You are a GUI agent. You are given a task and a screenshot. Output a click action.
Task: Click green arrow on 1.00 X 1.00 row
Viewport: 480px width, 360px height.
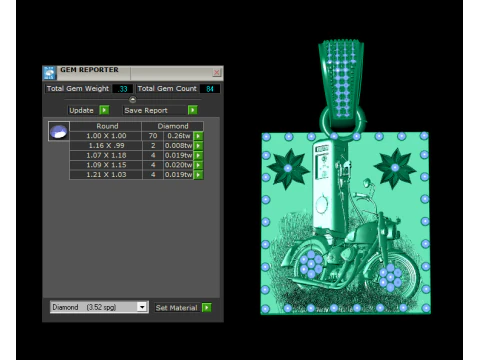click(198, 136)
